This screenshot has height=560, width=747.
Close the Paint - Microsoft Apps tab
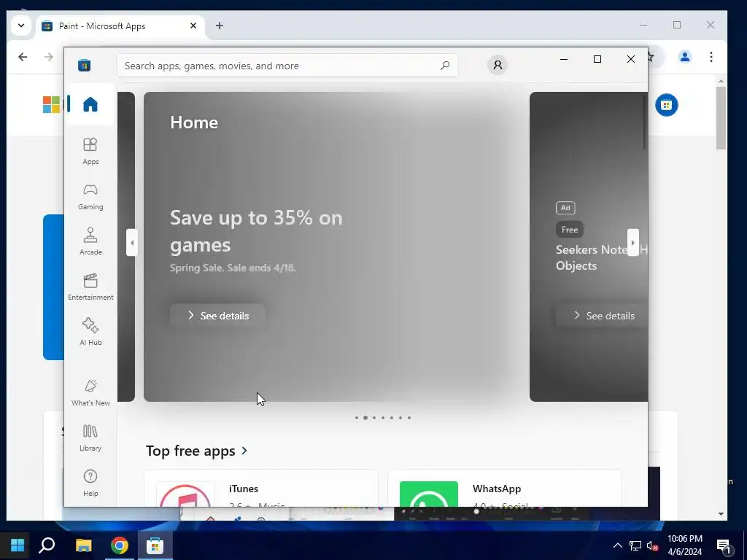pyautogui.click(x=193, y=26)
